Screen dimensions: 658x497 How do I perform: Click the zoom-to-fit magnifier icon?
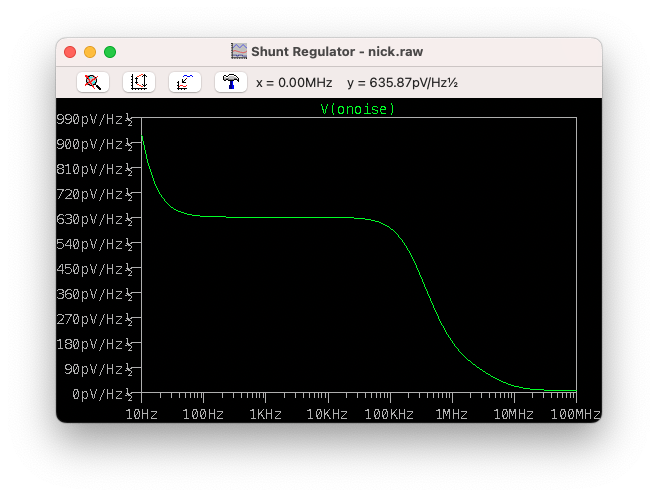point(93,82)
